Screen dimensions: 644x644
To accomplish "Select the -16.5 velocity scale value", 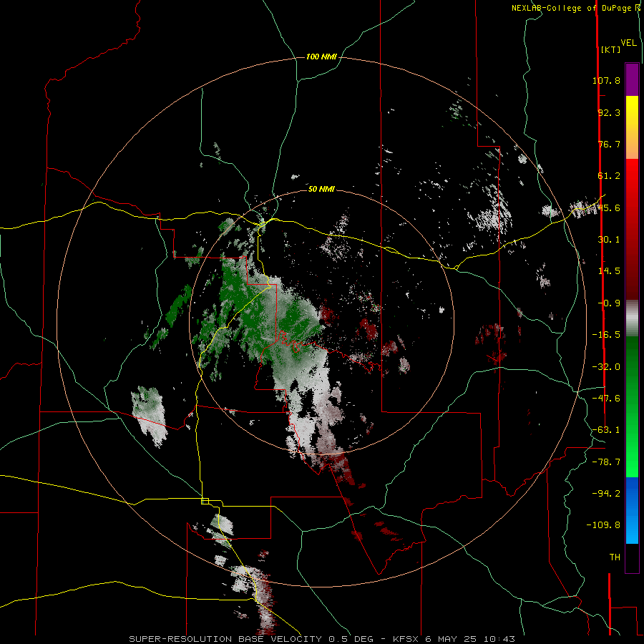I will (606, 335).
